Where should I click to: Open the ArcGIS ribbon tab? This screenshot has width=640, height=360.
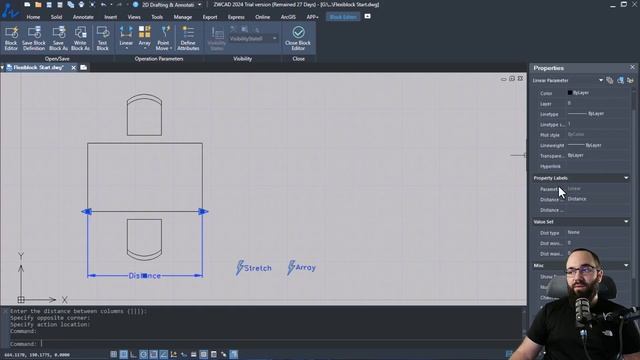[x=288, y=17]
